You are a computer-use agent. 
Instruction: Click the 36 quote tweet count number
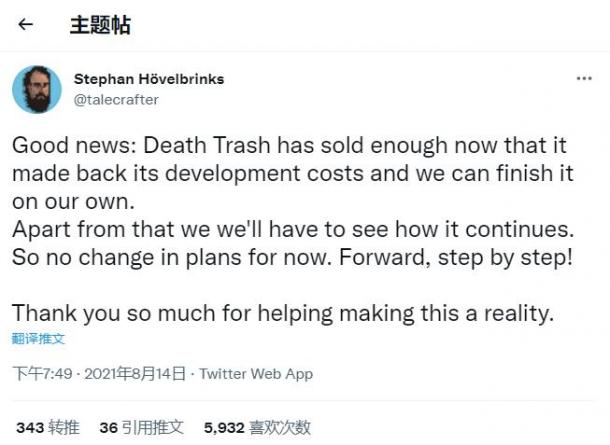click(109, 428)
